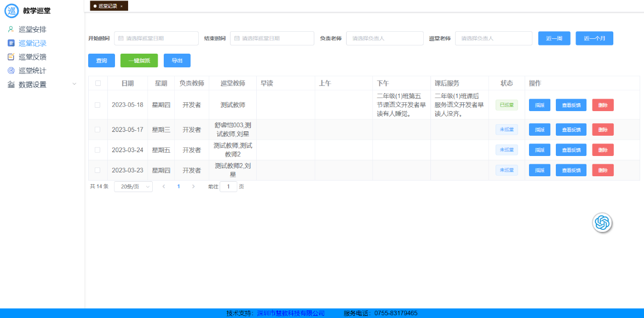Click 删除 in the 2023-03-24 row
Viewport: 644px width, 318px height.
pos(603,150)
